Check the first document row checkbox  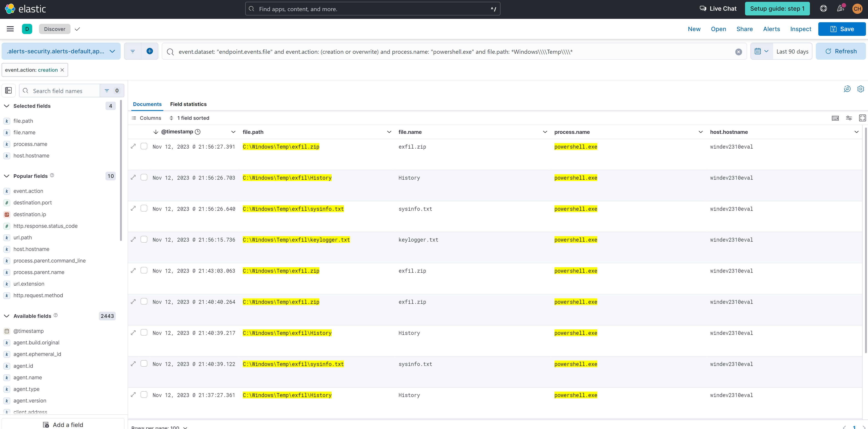tap(144, 147)
